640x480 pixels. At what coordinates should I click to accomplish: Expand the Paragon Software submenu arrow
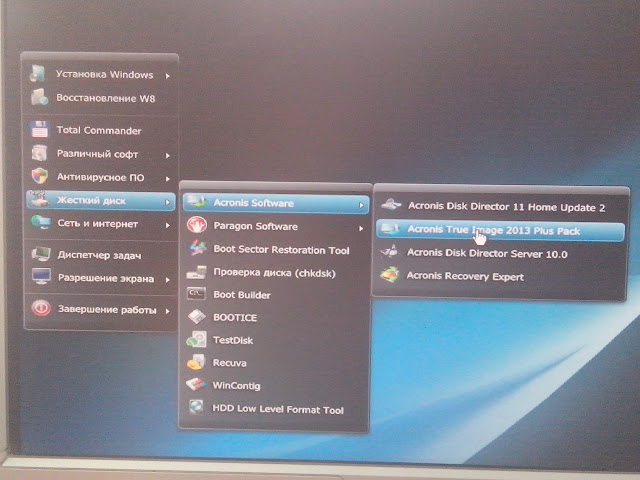pos(361,229)
